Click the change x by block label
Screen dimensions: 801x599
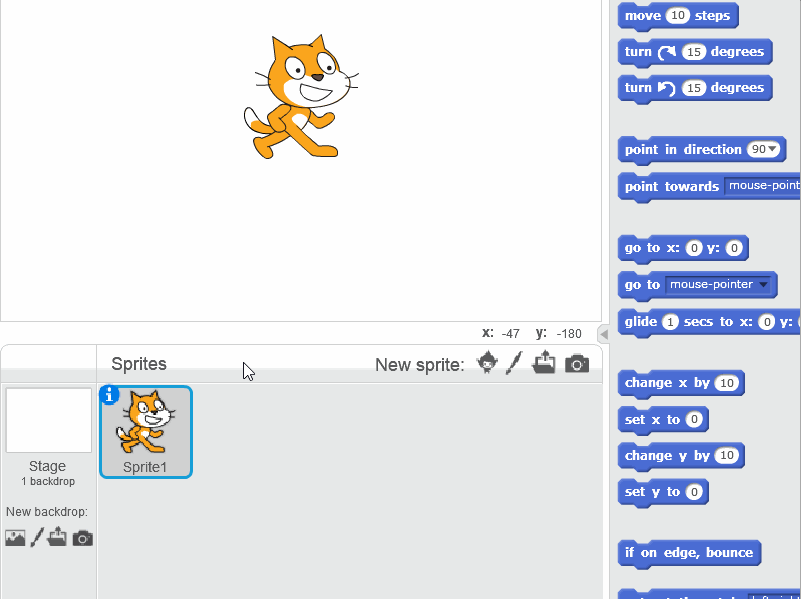pos(667,383)
